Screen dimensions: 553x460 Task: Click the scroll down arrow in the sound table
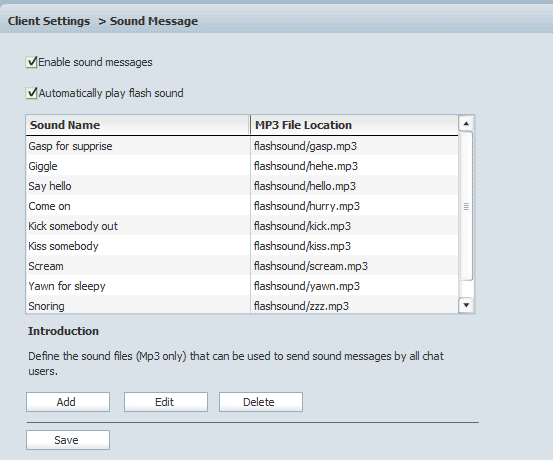[x=466, y=305]
